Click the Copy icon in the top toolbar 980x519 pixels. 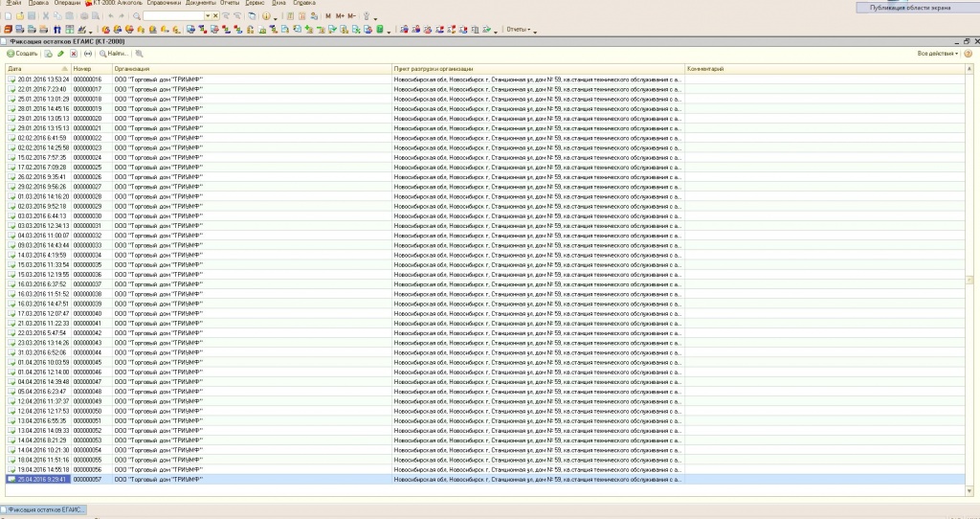pos(57,16)
